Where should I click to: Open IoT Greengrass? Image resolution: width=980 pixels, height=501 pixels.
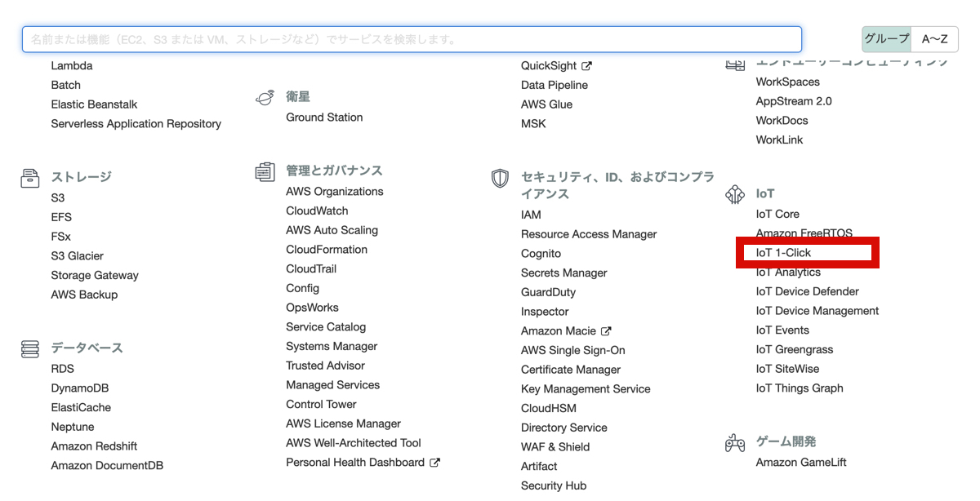(x=795, y=349)
